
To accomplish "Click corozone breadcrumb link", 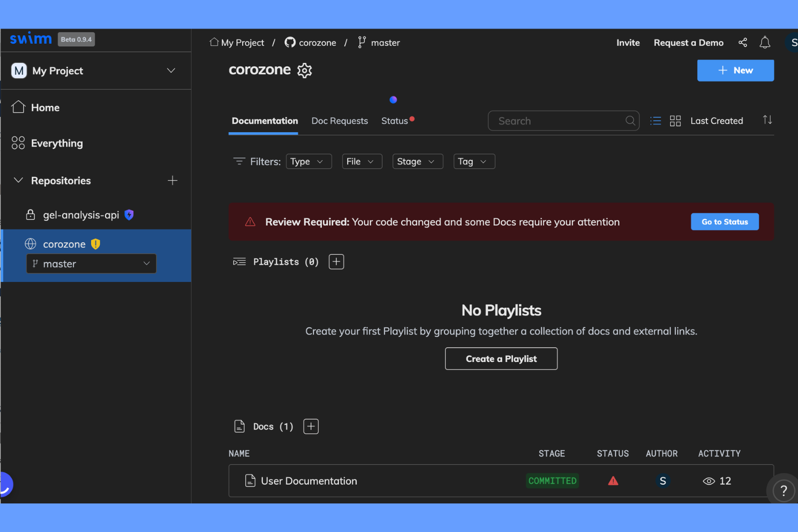I will (318, 43).
